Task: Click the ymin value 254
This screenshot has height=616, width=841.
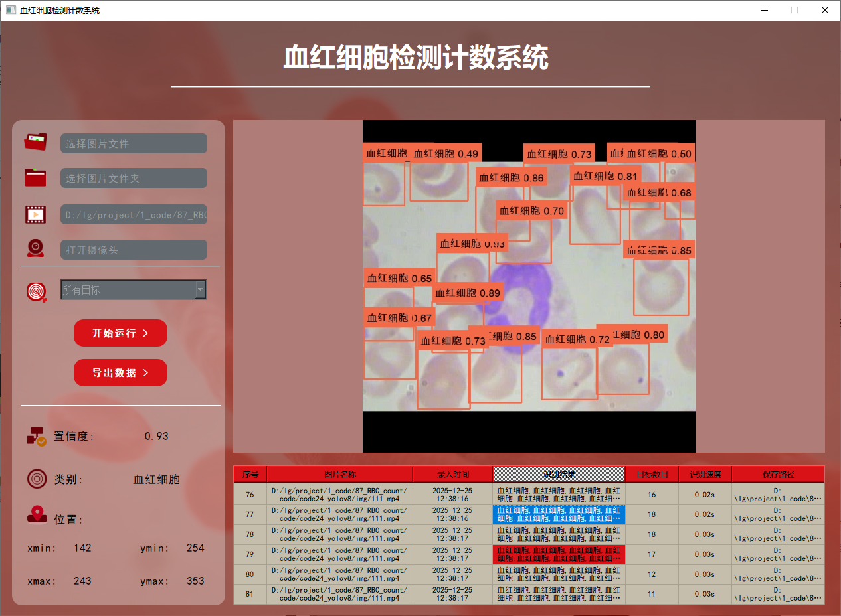Action: (195, 548)
